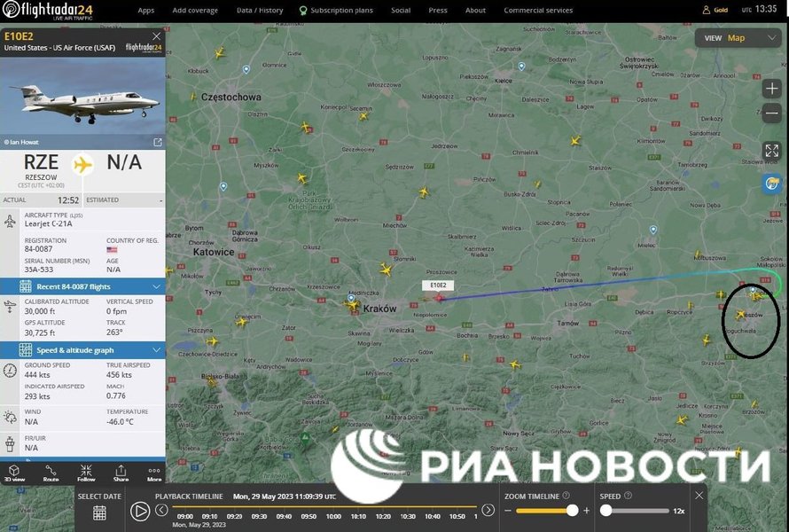Click the Route icon in bottom toolbar
Viewport: 789px width, 532px height.
(51, 473)
